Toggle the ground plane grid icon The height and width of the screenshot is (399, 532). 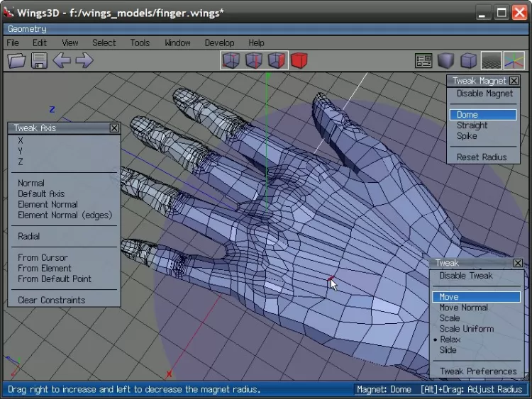click(x=491, y=61)
